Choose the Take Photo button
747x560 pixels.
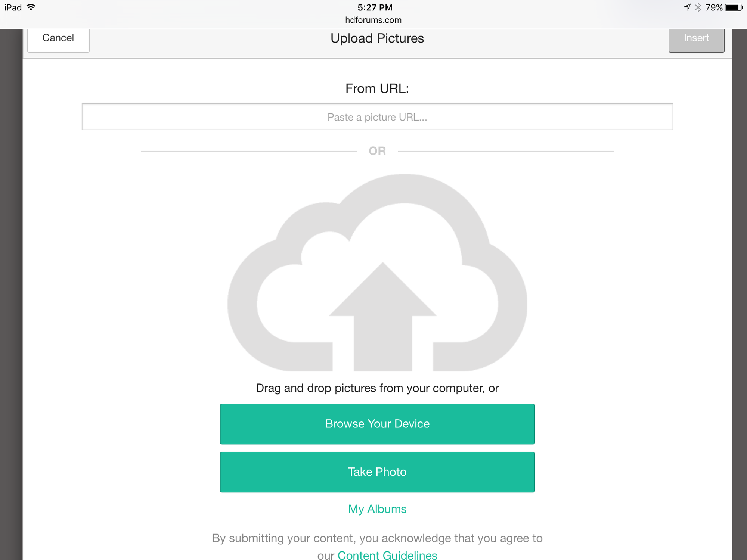(x=377, y=472)
